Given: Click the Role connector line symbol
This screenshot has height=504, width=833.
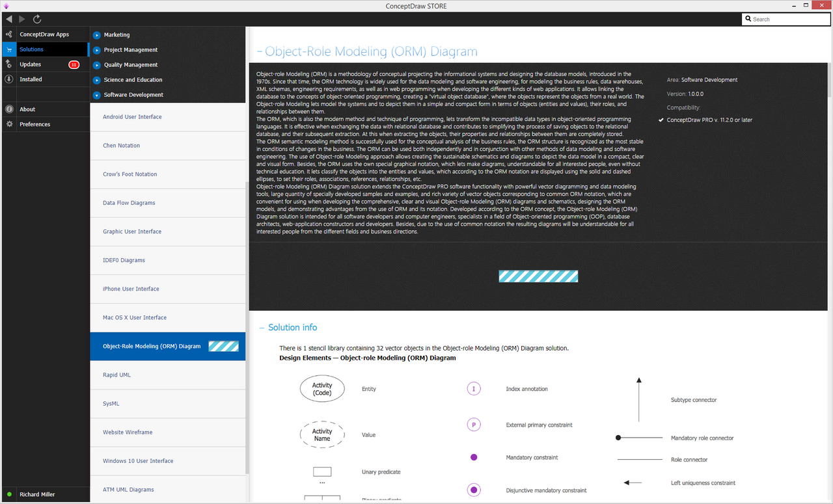Looking at the screenshot, I should [x=639, y=460].
